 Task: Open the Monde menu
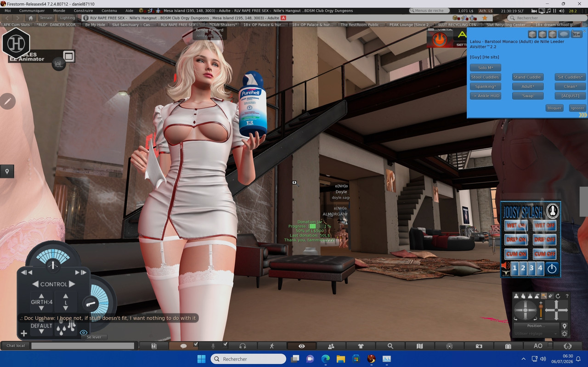[x=59, y=11]
